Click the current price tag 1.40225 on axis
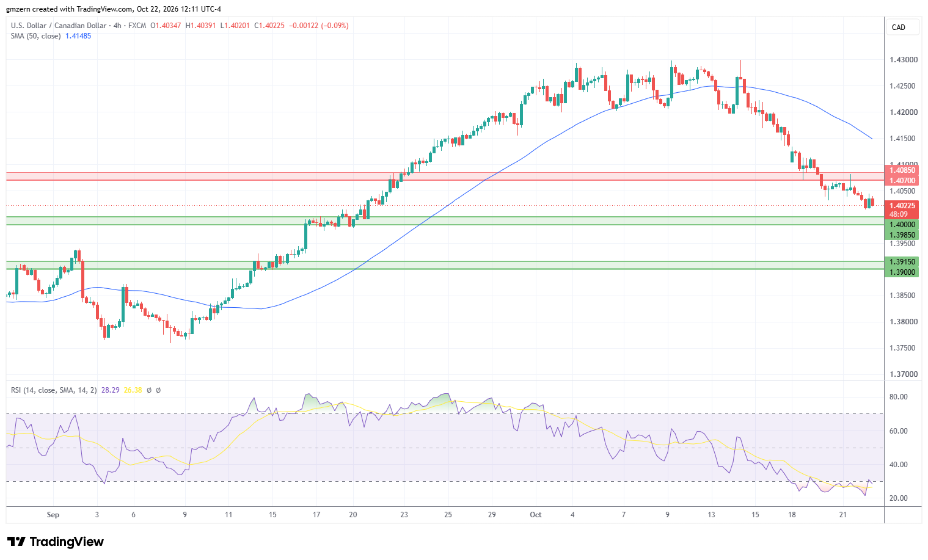 tap(902, 206)
